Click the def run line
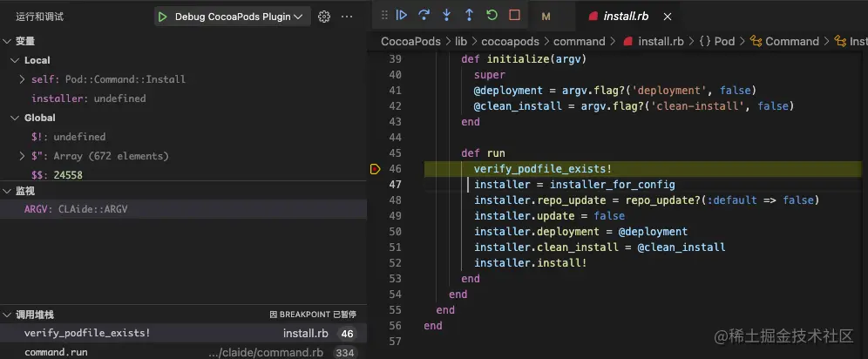868x359 pixels. [484, 153]
